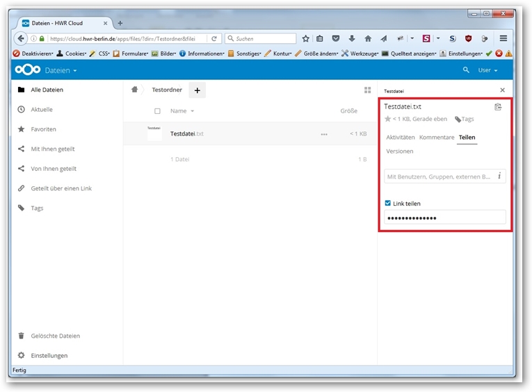532x392 pixels.
Task: Open Tags filter in sidebar
Action: click(x=37, y=208)
